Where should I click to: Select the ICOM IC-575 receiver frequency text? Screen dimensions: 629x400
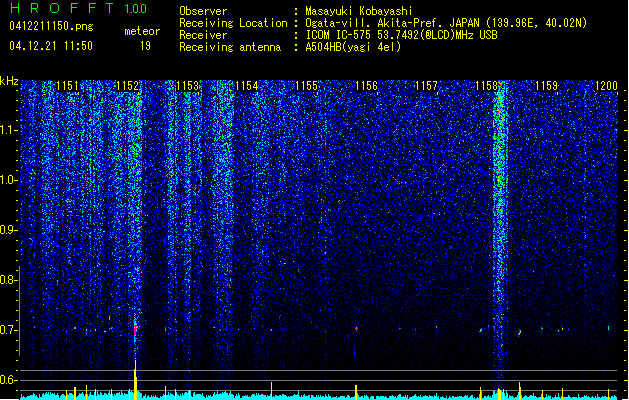click(x=402, y=35)
